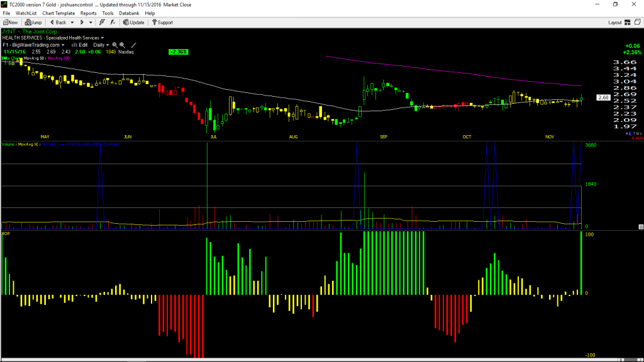The height and width of the screenshot is (362, 644).
Task: Open Support from the toolbar
Action: (x=163, y=23)
